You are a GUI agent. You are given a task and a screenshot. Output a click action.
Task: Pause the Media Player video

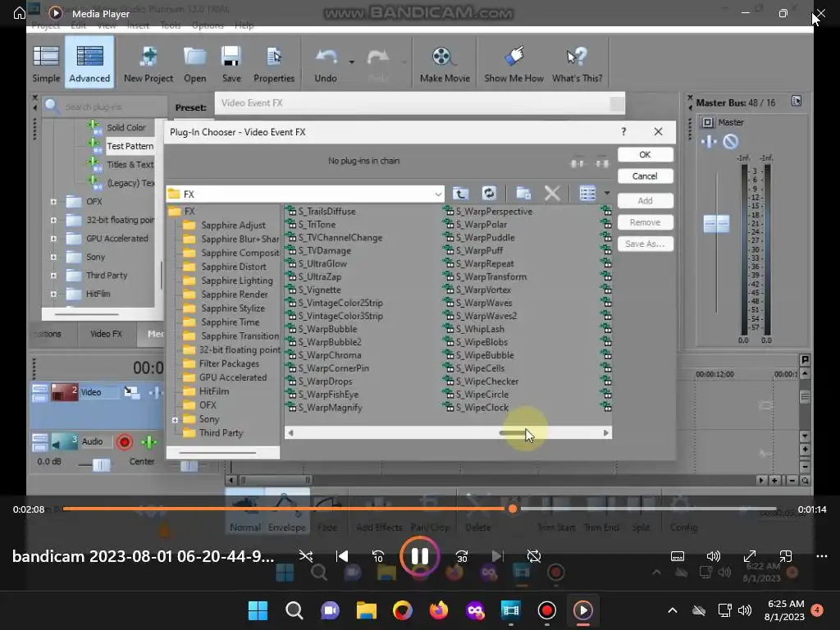pos(419,556)
